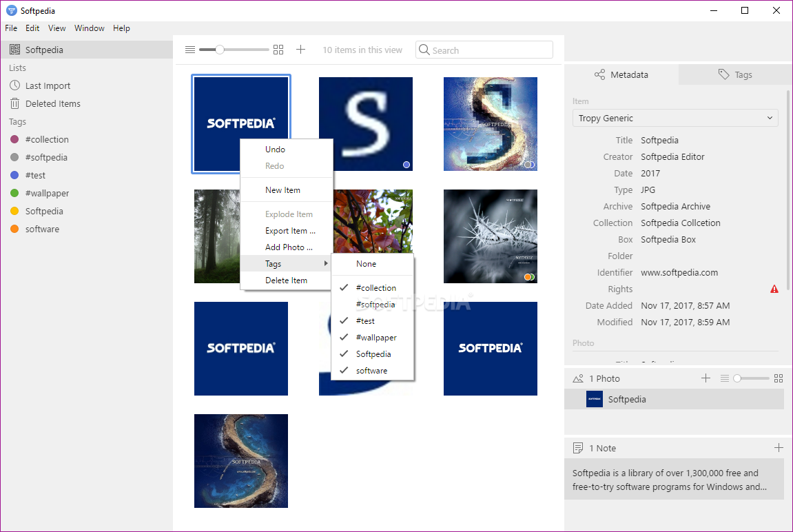Switch photo panel to grid view icon
The image size is (793, 532).
point(779,378)
